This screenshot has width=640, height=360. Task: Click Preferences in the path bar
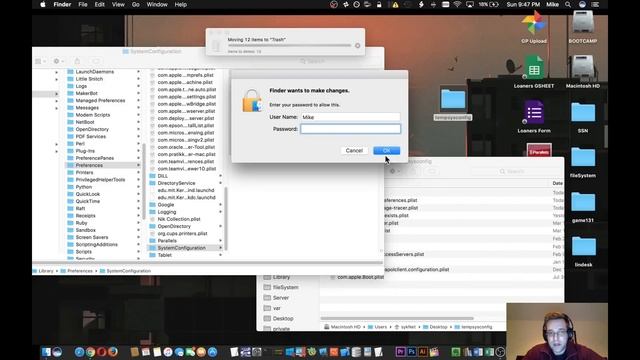(x=80, y=271)
